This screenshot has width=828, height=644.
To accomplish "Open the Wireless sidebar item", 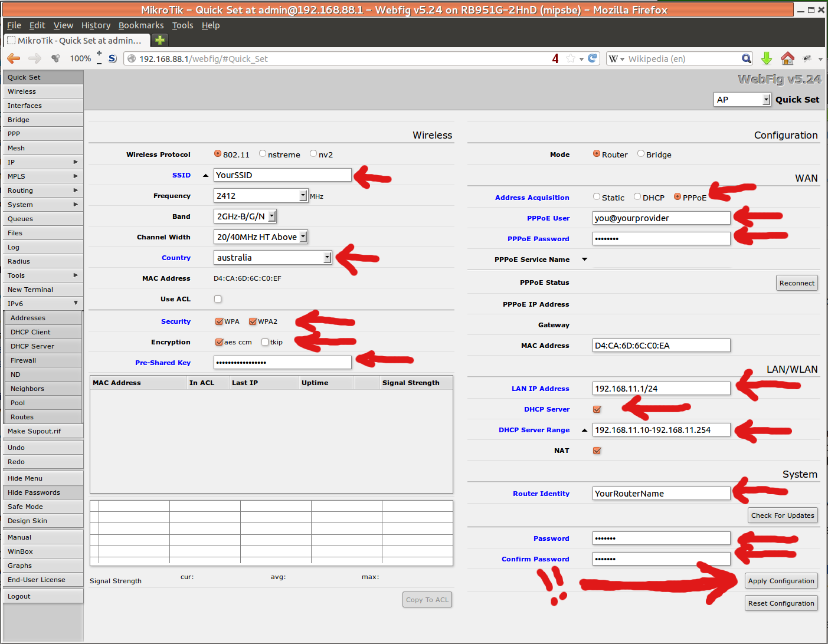I will (43, 91).
